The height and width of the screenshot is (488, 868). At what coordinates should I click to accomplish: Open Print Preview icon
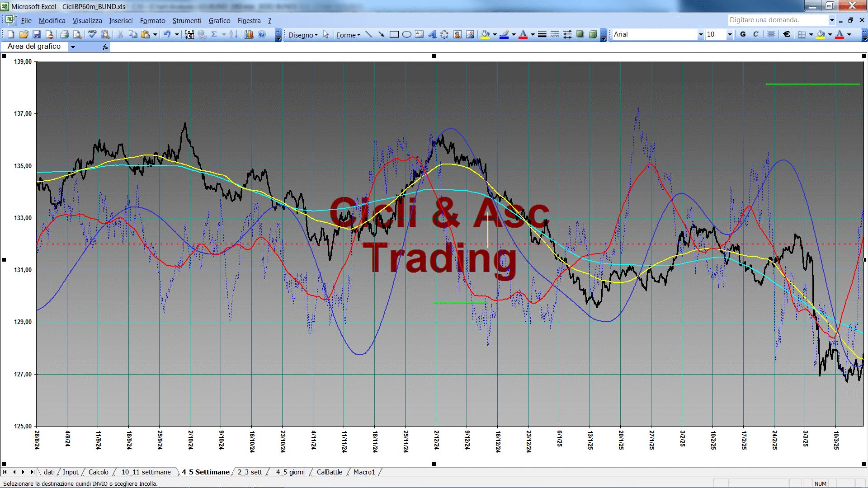coord(77,34)
